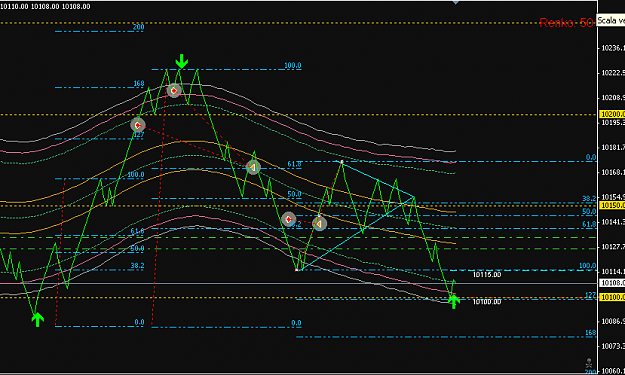Click the 50.0 label of the leftmost Fibonacci set

(x=137, y=248)
